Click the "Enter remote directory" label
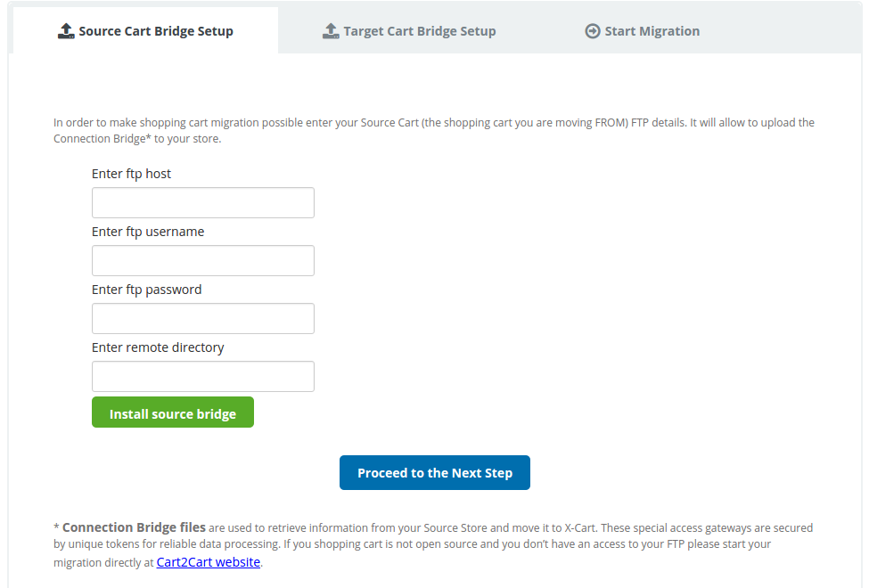This screenshot has width=869, height=588. [158, 347]
